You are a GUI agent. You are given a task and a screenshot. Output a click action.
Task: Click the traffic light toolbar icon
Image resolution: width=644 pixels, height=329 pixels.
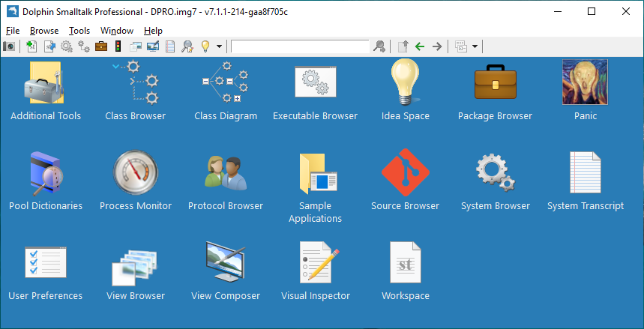point(118,46)
